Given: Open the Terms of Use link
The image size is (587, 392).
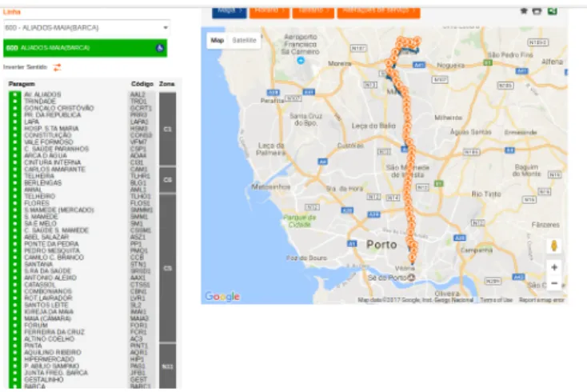Looking at the screenshot, I should coord(496,300).
